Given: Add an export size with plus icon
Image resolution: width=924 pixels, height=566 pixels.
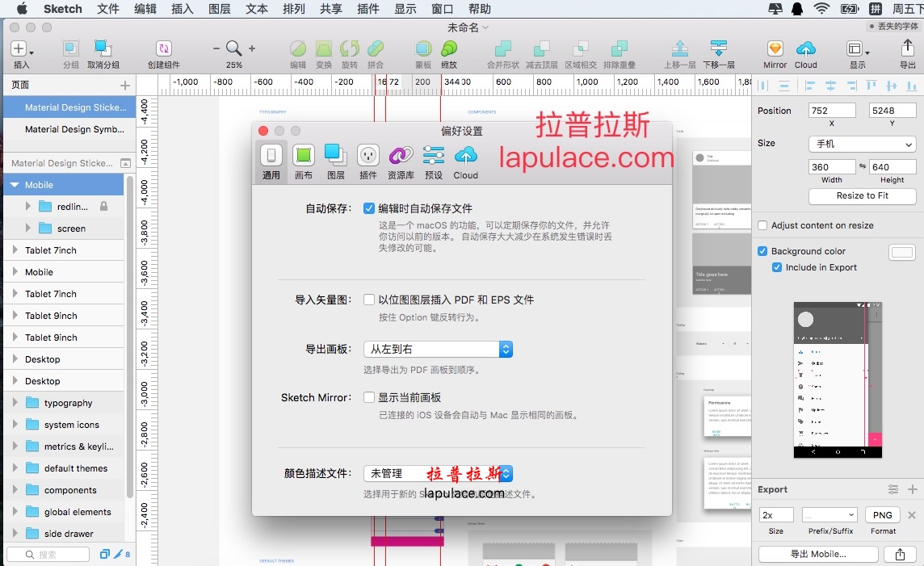Looking at the screenshot, I should tap(912, 489).
